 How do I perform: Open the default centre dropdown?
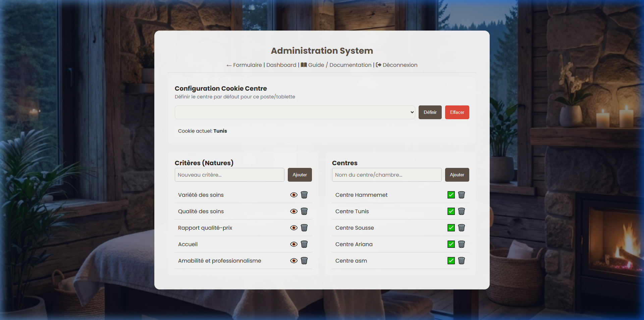pyautogui.click(x=295, y=112)
